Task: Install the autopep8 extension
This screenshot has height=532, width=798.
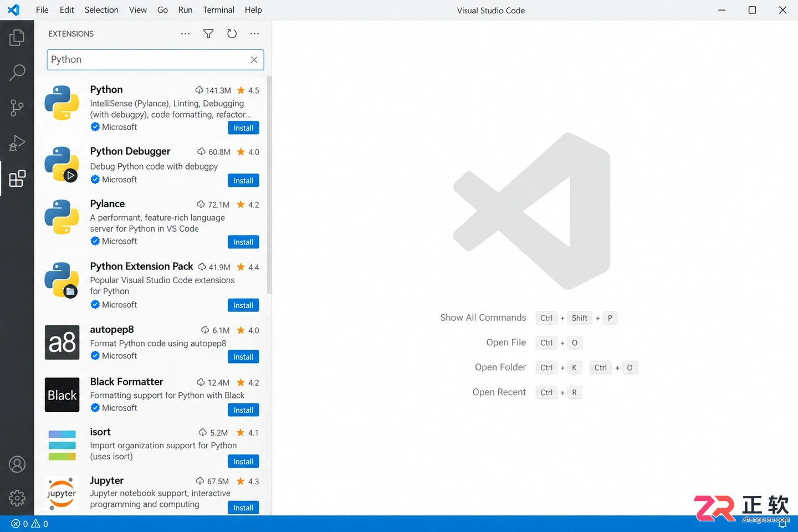Action: tap(243, 357)
